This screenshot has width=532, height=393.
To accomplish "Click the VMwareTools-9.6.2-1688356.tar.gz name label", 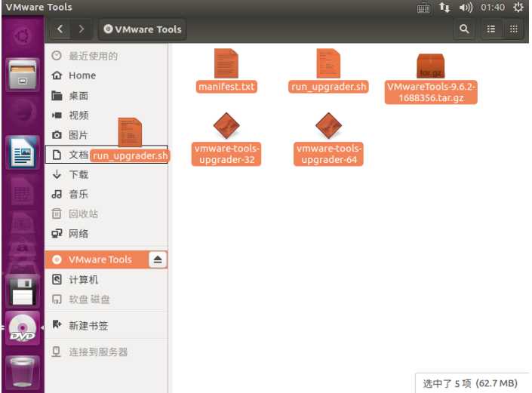I will tap(431, 92).
